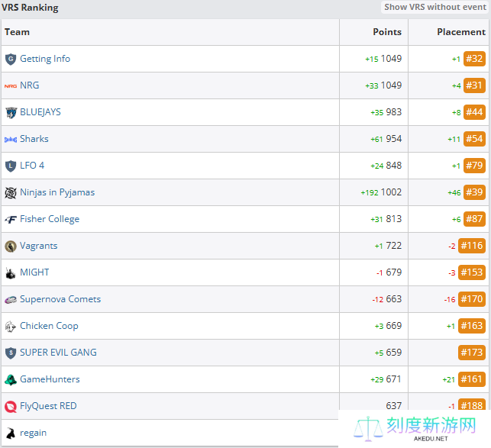Click the FlyQuest RED logo
Viewport: 491px width, 448px height.
pos(11,407)
